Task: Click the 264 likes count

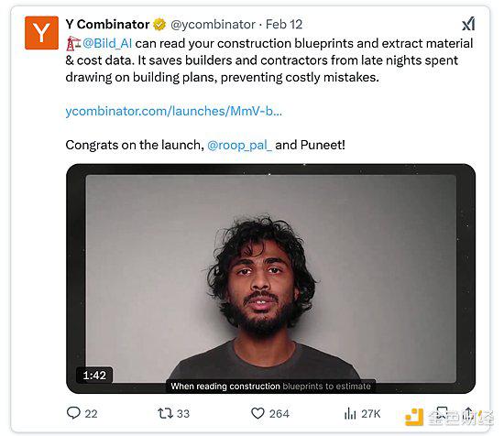Action: click(x=279, y=413)
